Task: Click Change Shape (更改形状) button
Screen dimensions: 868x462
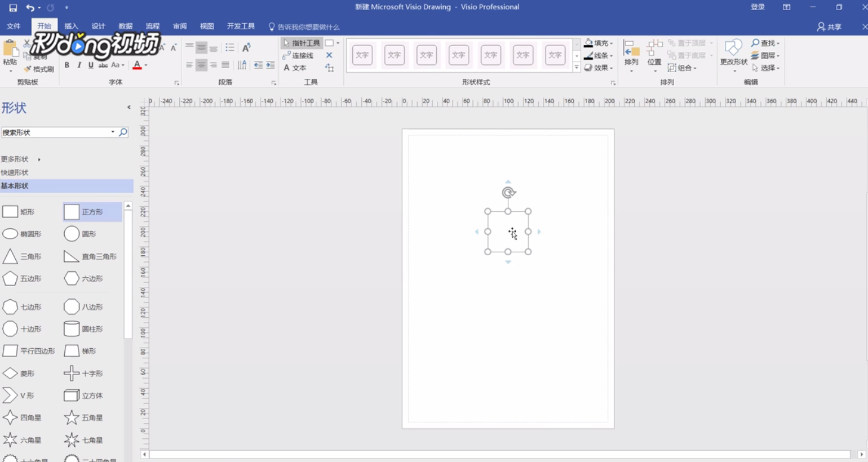Action: tap(734, 55)
